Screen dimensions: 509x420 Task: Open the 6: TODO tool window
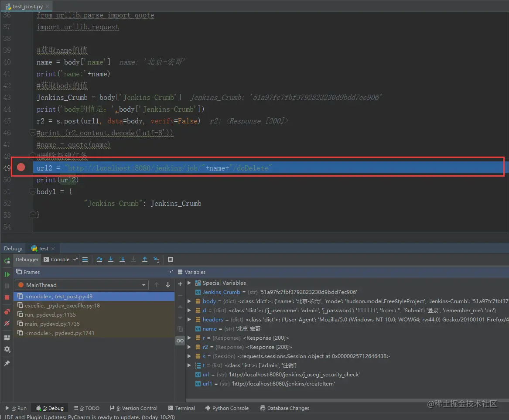coord(87,408)
